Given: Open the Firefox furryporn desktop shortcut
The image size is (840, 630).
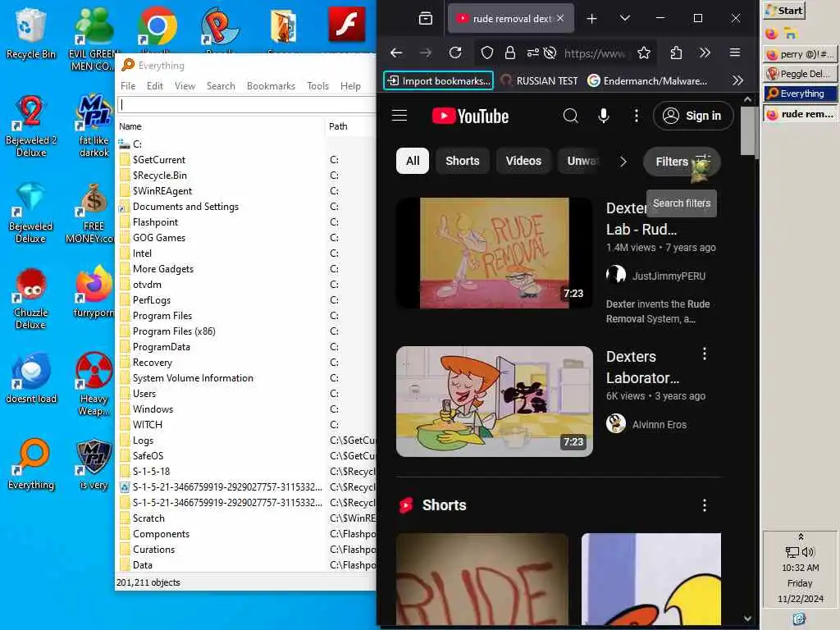Looking at the screenshot, I should tap(94, 292).
